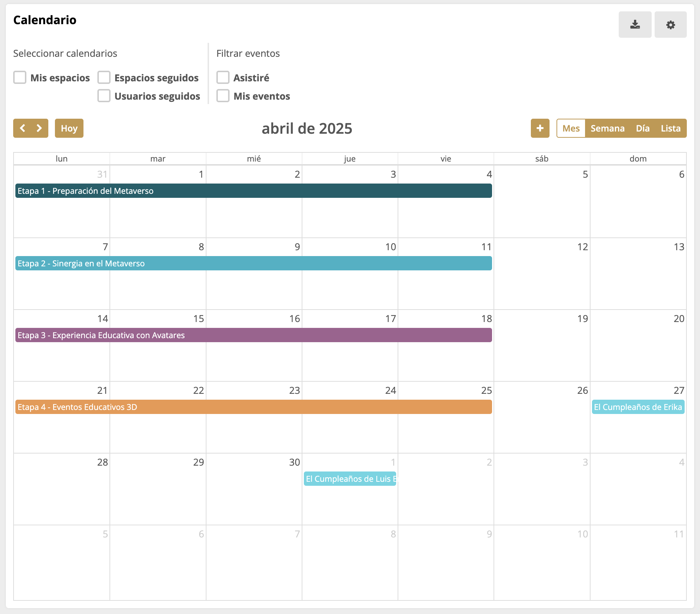Open Etapa 3 - Experiencia Educativa con Avatares
700x614 pixels.
click(253, 335)
